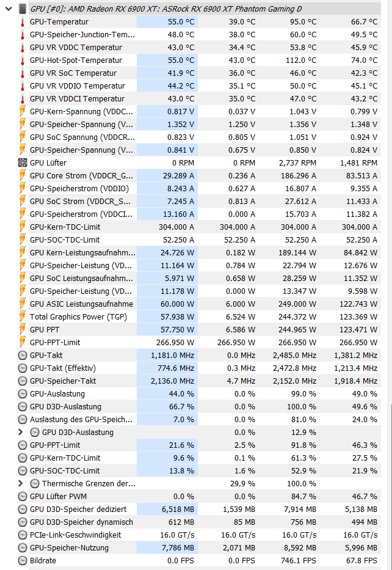The width and height of the screenshot is (392, 570).
Task: Click the lightning icon beside GPU-Kern-Spannung
Action: 23,112
